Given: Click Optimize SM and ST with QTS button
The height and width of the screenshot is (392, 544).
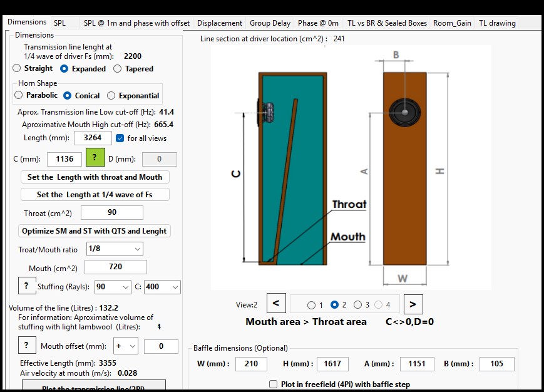Looking at the screenshot, I should tap(95, 230).
